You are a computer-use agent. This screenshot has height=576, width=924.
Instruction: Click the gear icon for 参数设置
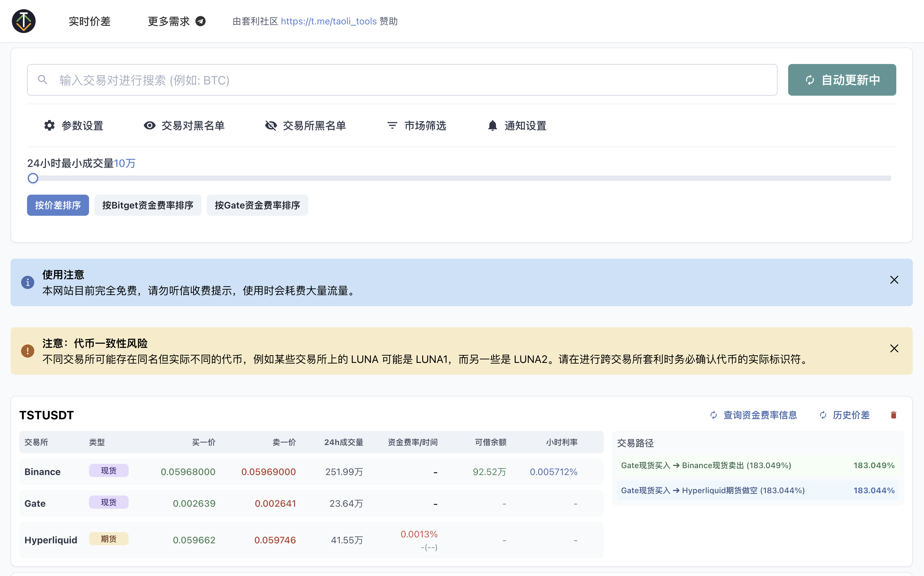pyautogui.click(x=49, y=125)
